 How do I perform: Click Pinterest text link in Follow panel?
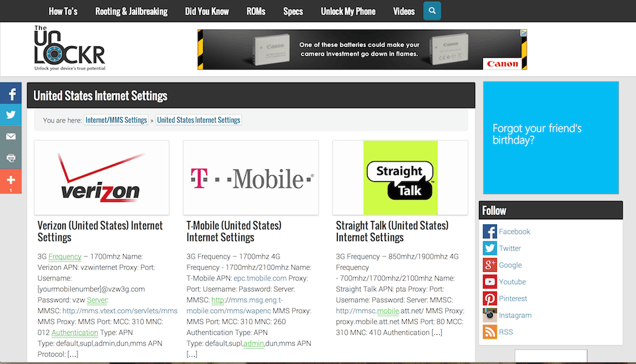pos(513,298)
